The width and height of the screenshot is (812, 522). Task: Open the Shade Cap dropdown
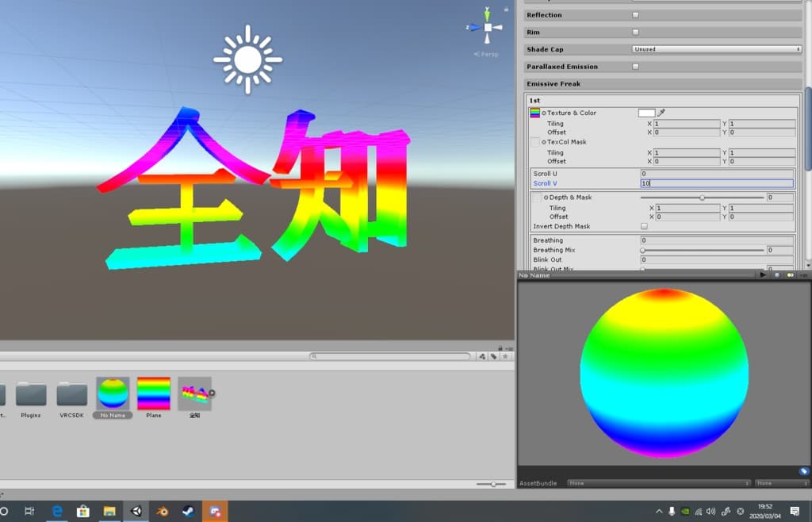717,49
